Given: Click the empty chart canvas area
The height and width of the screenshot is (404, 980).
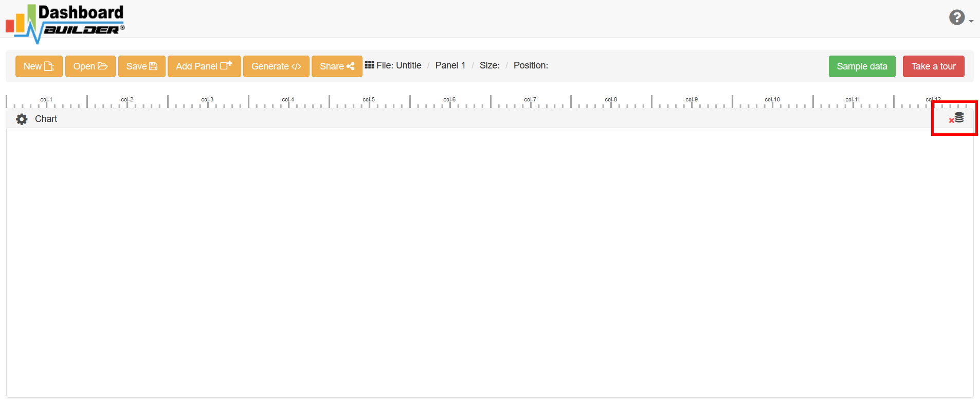Looking at the screenshot, I should (489, 262).
